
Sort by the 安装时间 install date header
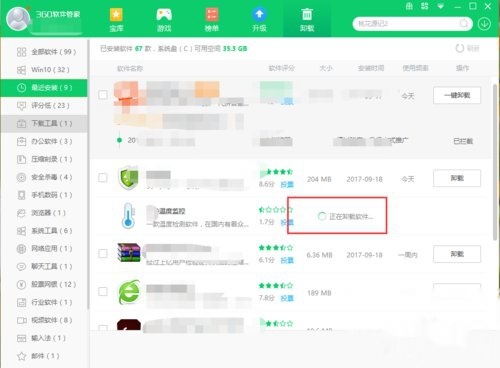pos(371,68)
